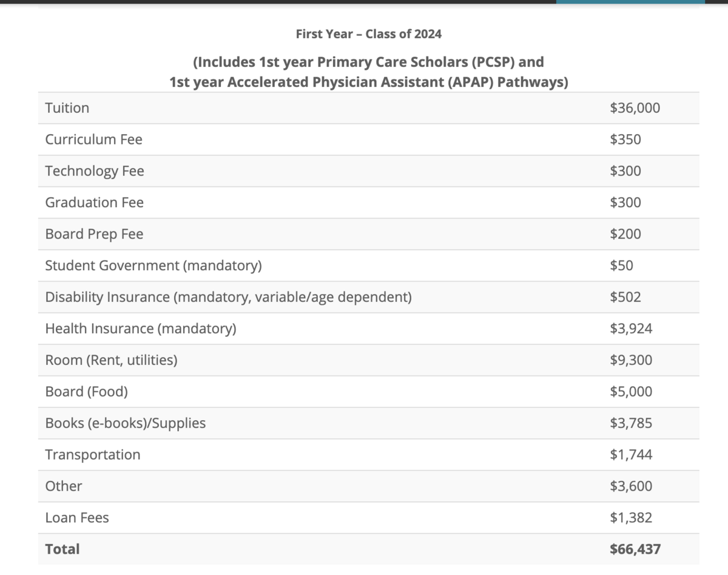Click the Books (e-books)/Supplies label
The width and height of the screenshot is (728, 575).
click(x=126, y=423)
